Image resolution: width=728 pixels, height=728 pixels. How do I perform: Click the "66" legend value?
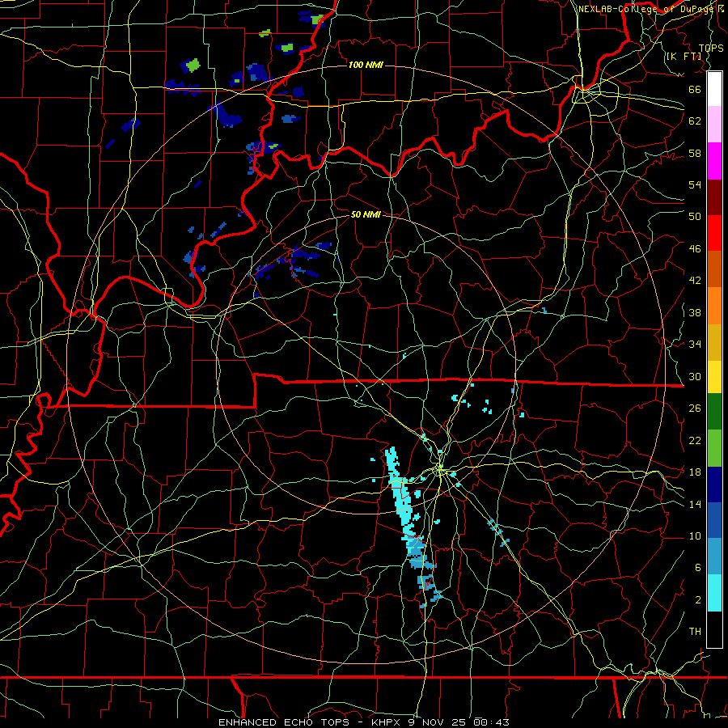(x=695, y=89)
